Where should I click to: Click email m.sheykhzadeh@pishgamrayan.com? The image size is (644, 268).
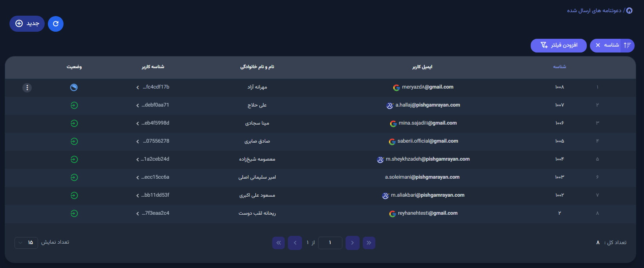point(428,159)
